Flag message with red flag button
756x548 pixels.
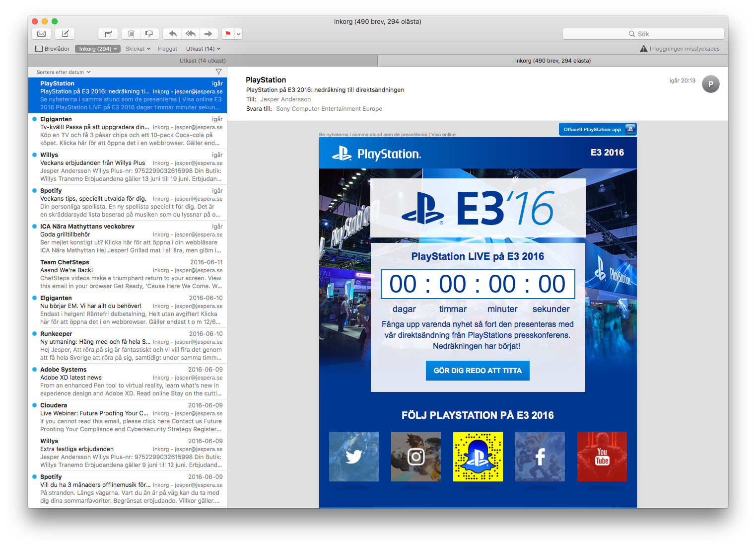(228, 34)
